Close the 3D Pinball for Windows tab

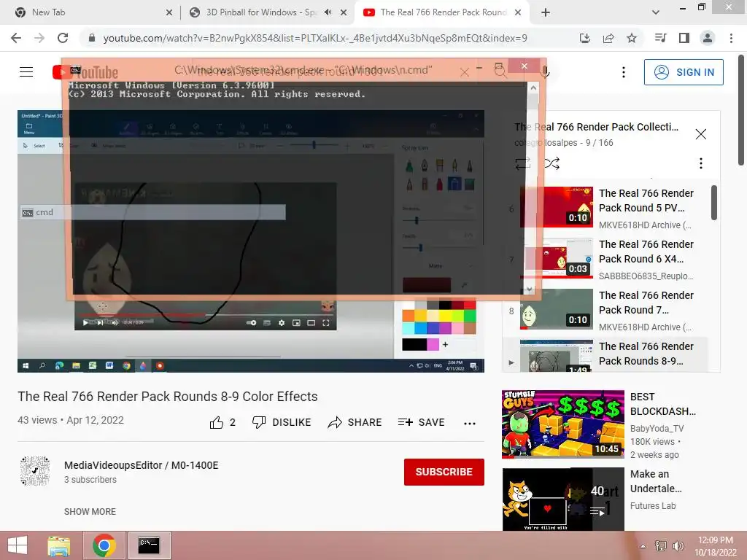[x=344, y=12]
